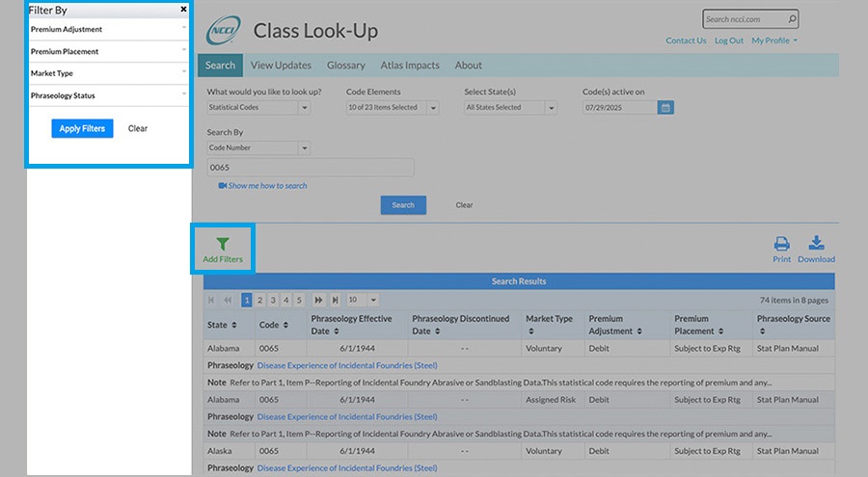868x477 pixels.
Task: Click the Log Out link
Action: [x=729, y=40]
